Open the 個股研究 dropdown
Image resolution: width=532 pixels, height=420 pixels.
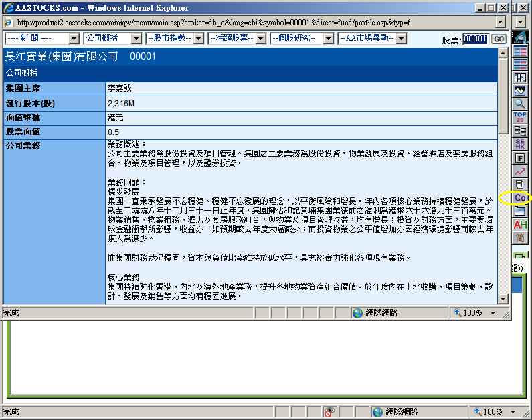(302, 38)
